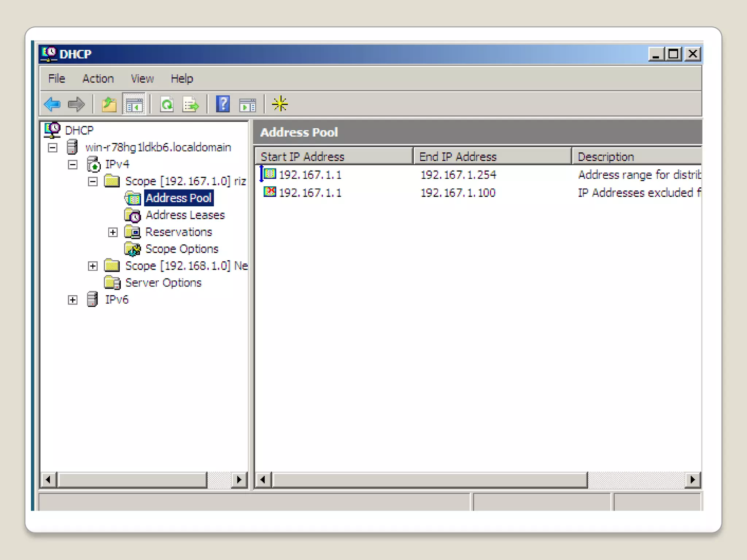Open Help via blue question mark icon
Screen dimensions: 747x560
222,105
